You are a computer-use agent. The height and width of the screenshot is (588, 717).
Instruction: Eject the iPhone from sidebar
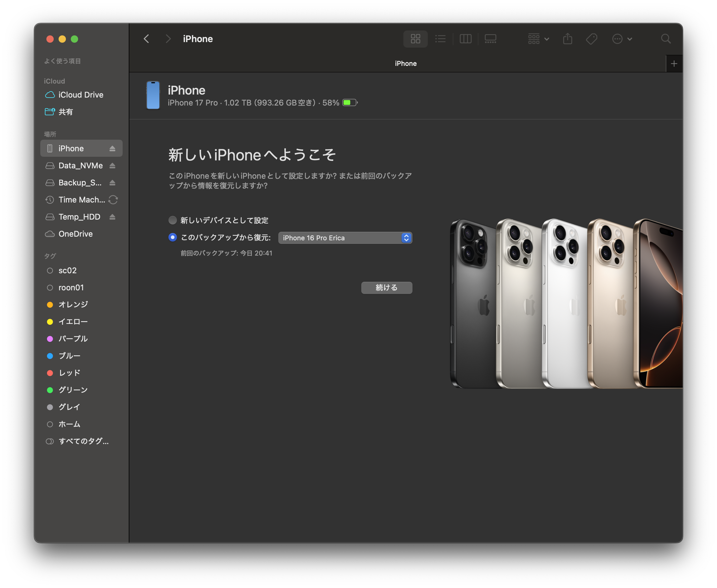point(113,149)
